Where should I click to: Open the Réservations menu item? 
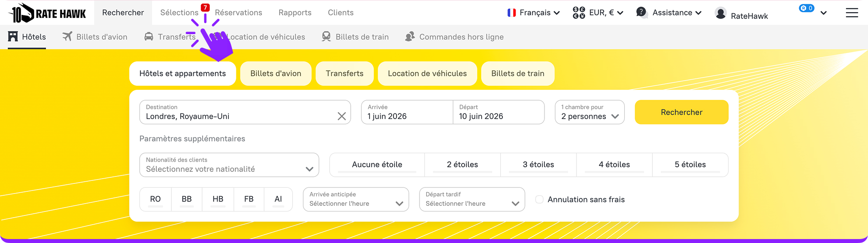238,13
